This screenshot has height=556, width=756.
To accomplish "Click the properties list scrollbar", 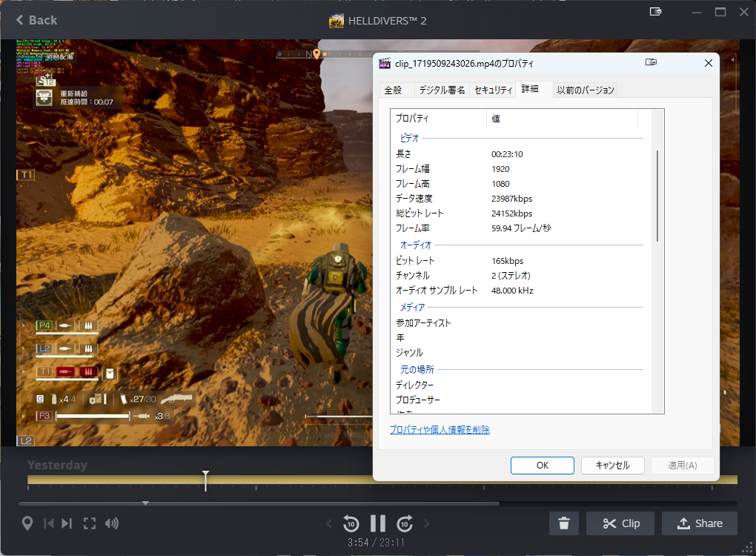I will pyautogui.click(x=657, y=196).
